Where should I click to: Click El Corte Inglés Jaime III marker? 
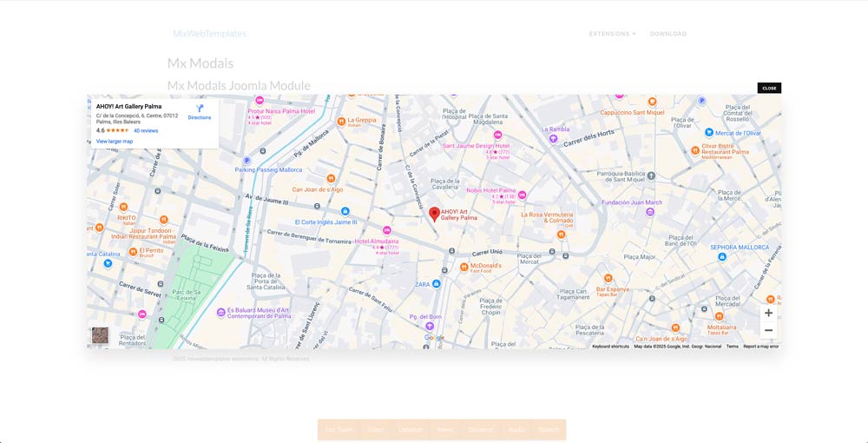(345, 211)
